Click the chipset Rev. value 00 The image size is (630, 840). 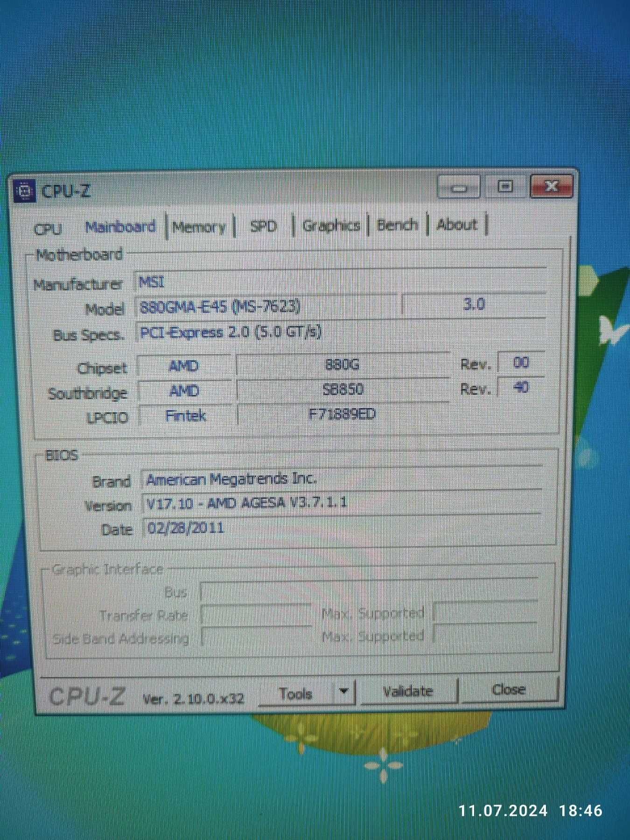[x=521, y=363]
